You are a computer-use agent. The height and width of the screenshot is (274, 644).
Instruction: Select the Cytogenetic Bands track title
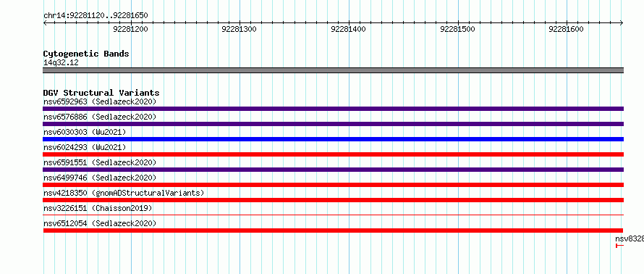86,54
